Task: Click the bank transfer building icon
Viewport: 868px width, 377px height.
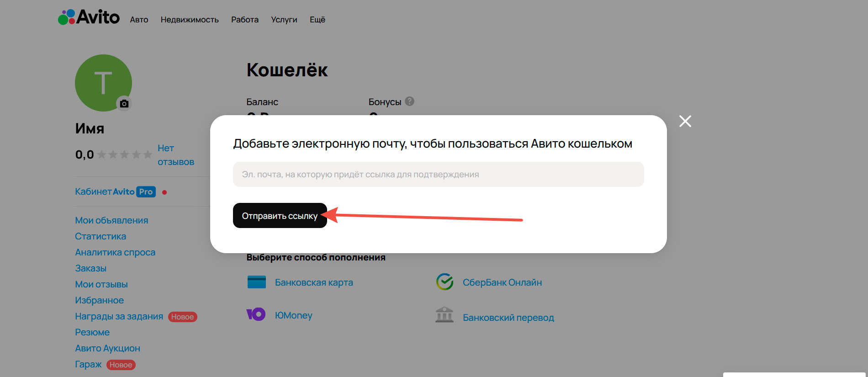Action: [445, 315]
